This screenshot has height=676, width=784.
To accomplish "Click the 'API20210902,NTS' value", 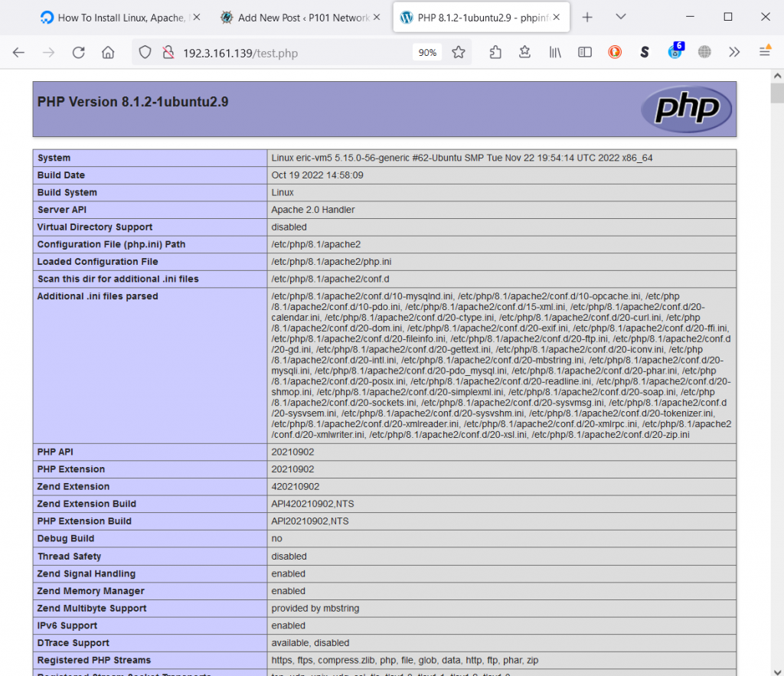I will [x=310, y=521].
